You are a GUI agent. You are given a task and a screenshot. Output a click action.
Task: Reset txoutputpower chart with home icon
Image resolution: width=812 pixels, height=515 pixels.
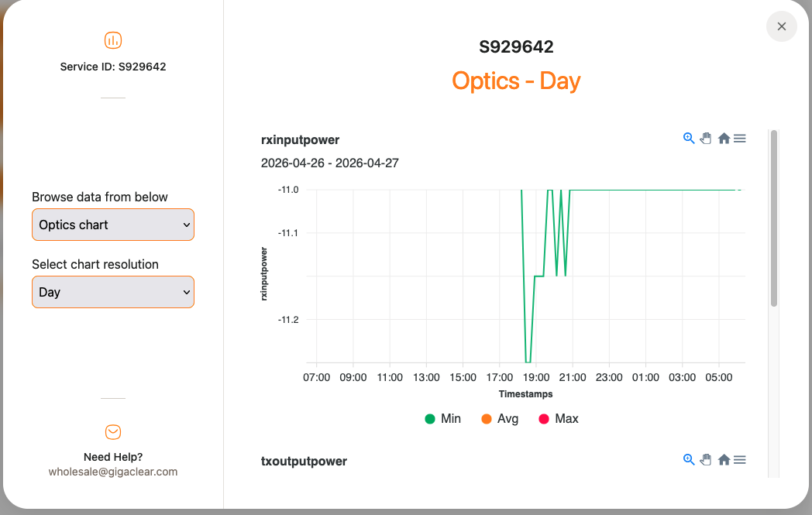point(724,459)
